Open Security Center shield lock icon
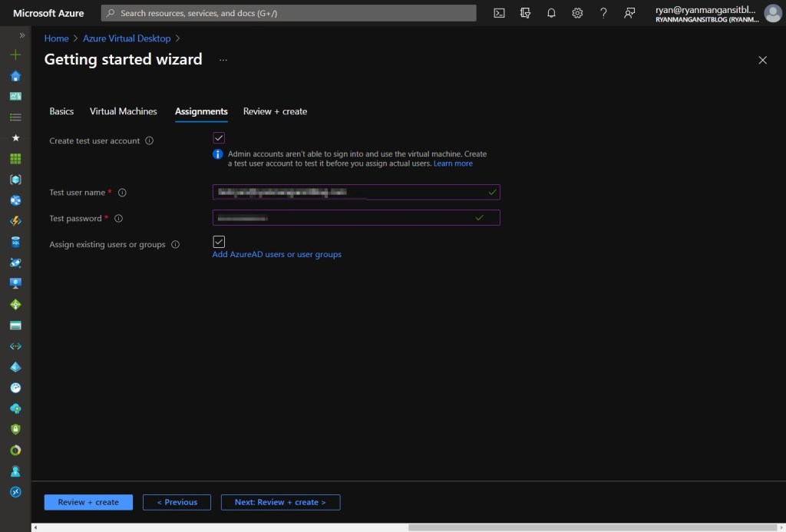786x532 pixels. [x=15, y=429]
